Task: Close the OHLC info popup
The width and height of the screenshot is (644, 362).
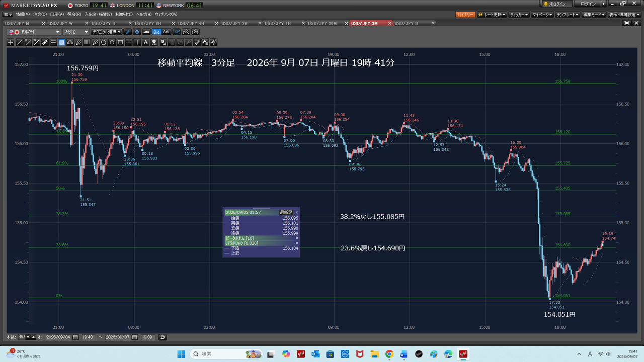Action: point(297,213)
